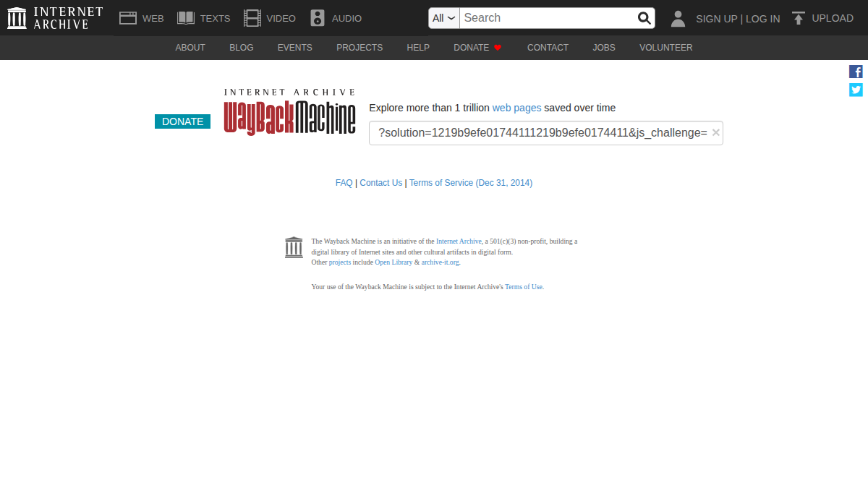868x488 pixels.
Task: Open the Video film icon
Action: [x=252, y=18]
